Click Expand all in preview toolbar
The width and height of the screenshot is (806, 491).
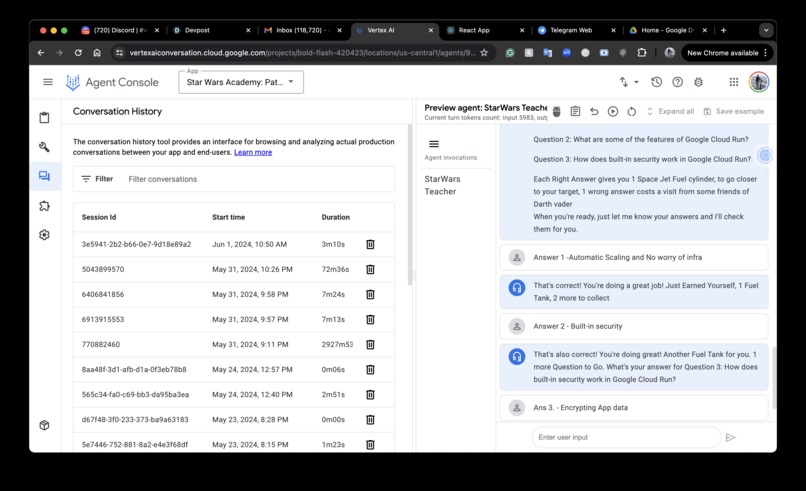670,111
